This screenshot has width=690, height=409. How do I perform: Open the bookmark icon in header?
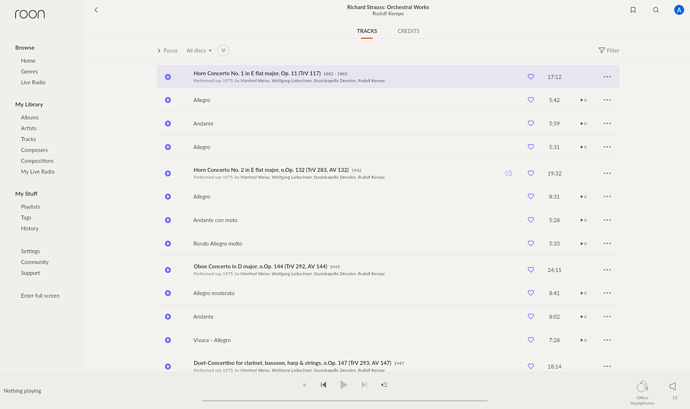[633, 10]
